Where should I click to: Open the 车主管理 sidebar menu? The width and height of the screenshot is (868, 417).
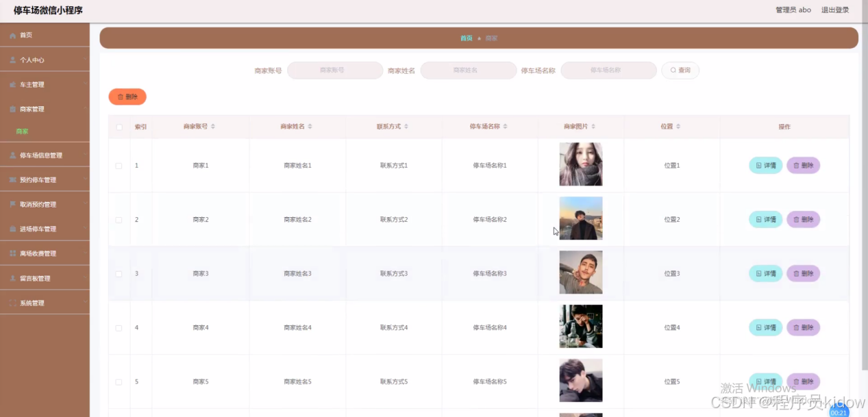pos(45,84)
